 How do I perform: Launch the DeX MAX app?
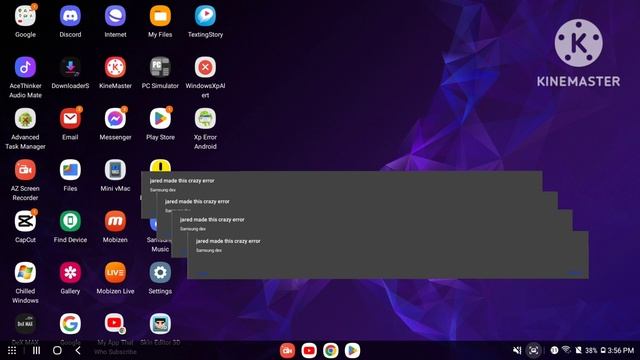25,324
